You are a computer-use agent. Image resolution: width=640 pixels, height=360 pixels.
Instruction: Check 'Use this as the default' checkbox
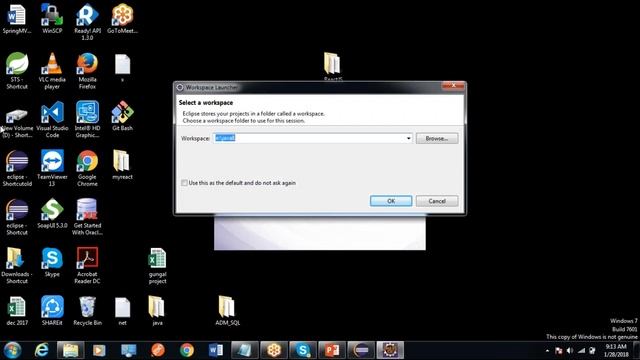click(x=184, y=183)
